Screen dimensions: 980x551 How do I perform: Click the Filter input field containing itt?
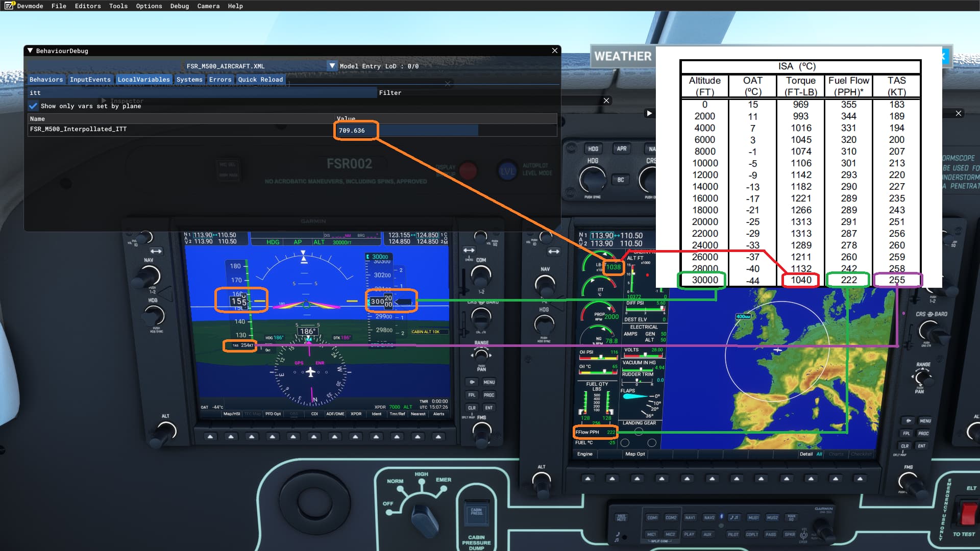click(203, 93)
